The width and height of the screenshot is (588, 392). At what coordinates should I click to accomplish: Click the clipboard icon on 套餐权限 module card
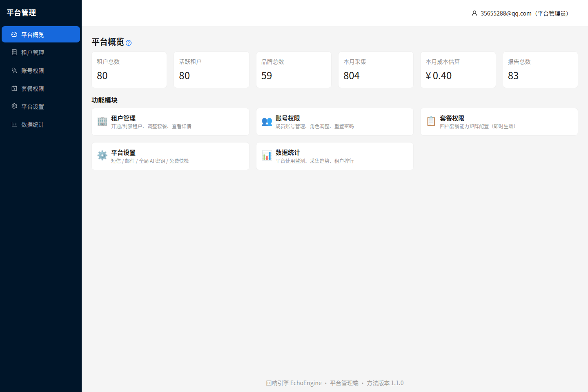(x=431, y=121)
